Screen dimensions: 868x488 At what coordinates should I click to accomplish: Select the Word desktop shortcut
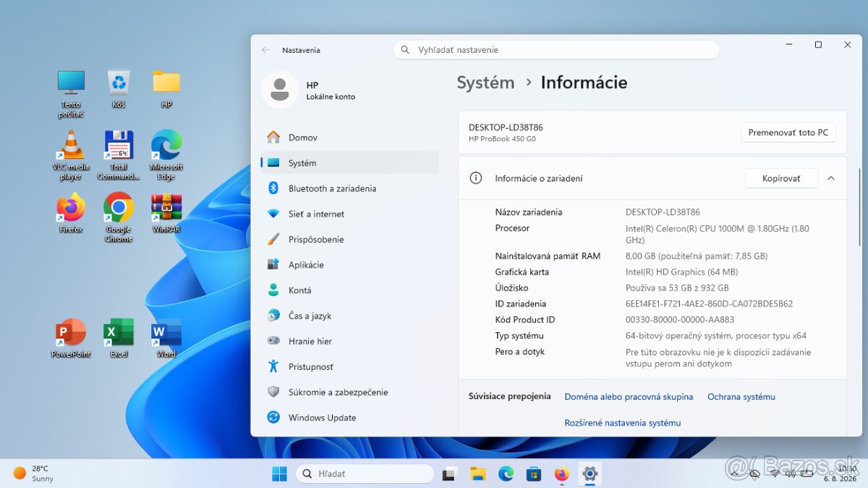point(166,338)
